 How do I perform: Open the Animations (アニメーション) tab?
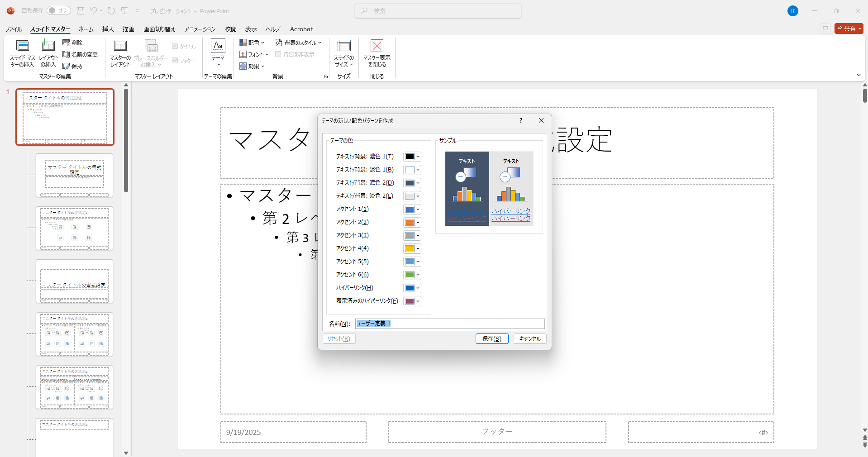coord(200,29)
